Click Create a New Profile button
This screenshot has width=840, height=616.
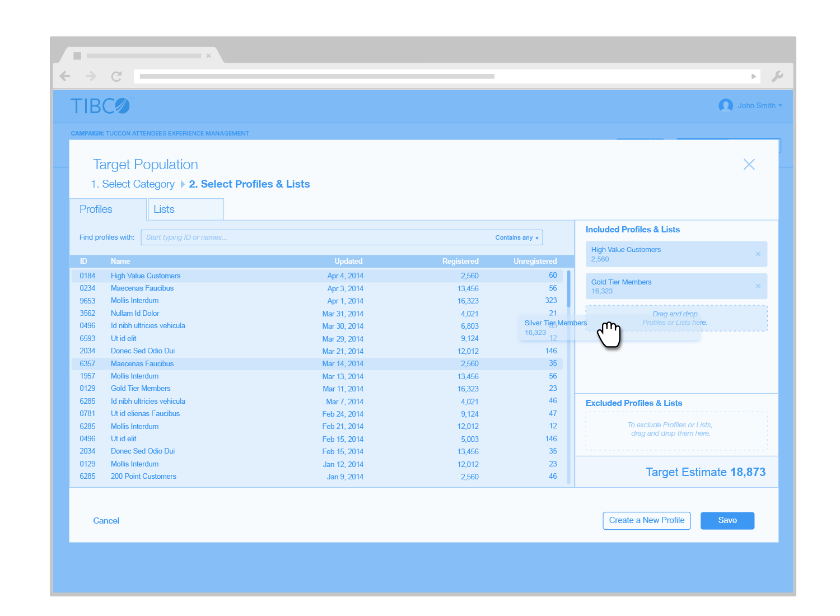tap(647, 521)
